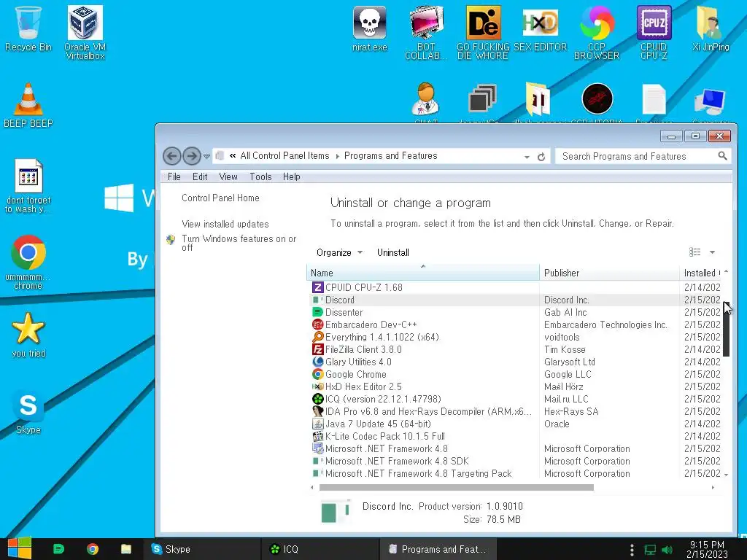Select the dont forget to wash file icon
The height and width of the screenshot is (560, 747).
28,186
